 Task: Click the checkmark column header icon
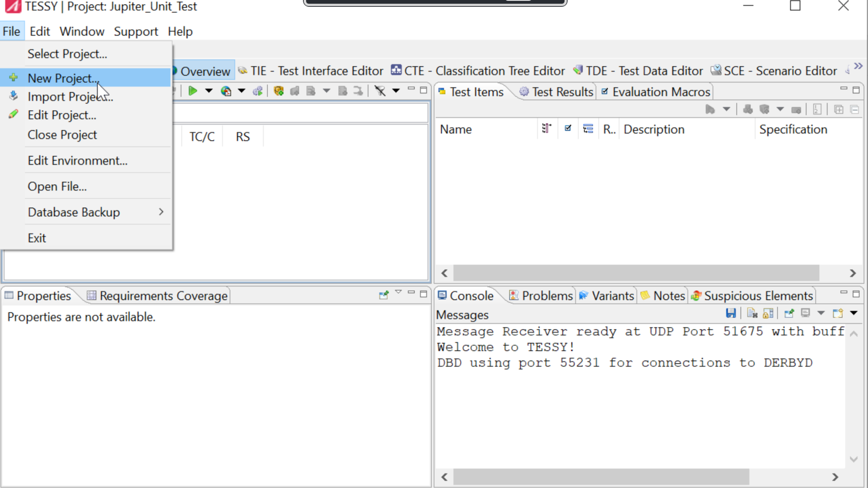568,128
